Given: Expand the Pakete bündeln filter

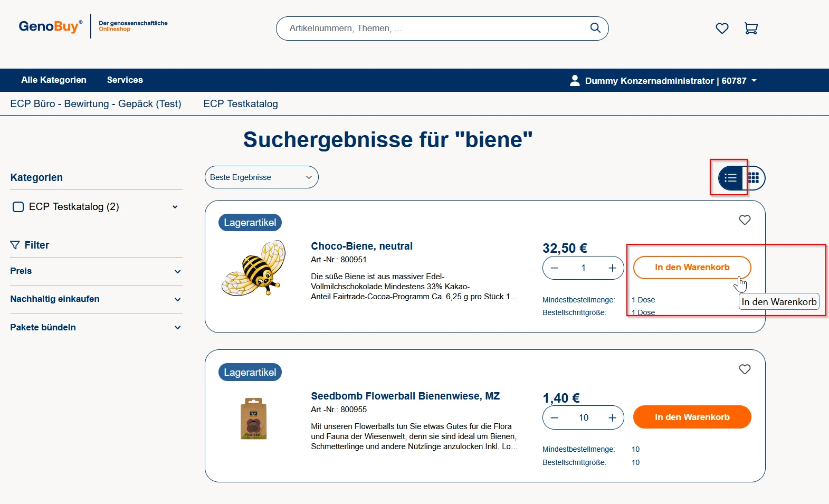Looking at the screenshot, I should click(x=96, y=328).
